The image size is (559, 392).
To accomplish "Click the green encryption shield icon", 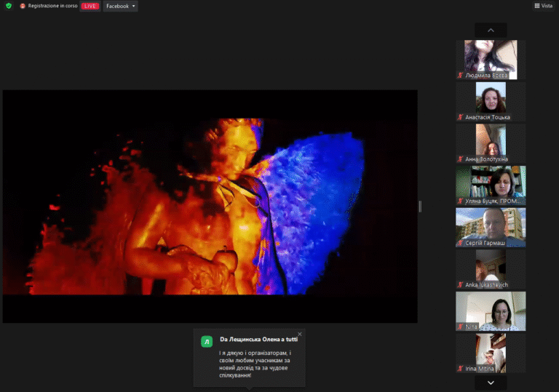I will [9, 6].
